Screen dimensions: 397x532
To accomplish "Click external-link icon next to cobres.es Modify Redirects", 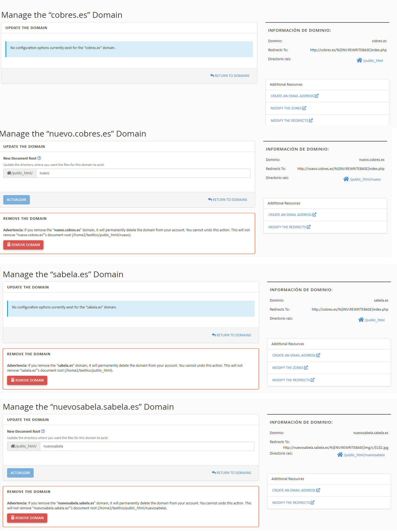I will click(311, 120).
